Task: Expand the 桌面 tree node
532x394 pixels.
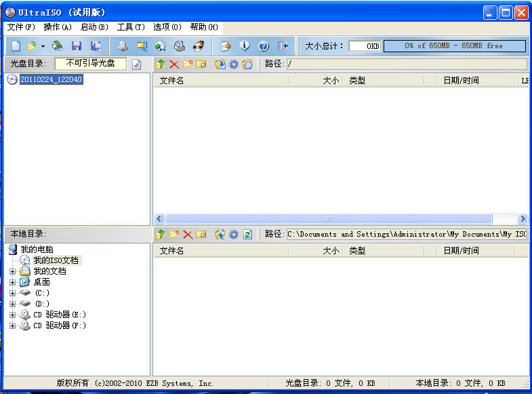Action: [13, 282]
